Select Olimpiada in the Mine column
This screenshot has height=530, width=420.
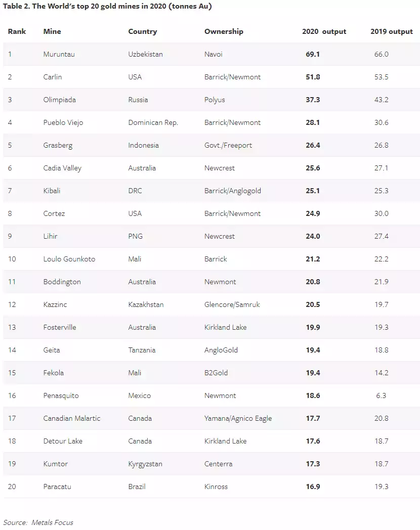(x=60, y=100)
